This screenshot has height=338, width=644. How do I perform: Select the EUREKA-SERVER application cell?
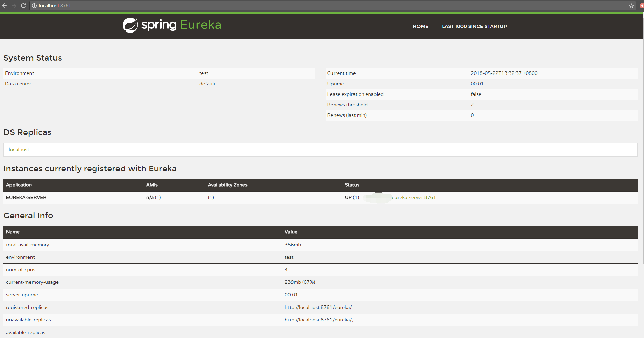coord(26,197)
